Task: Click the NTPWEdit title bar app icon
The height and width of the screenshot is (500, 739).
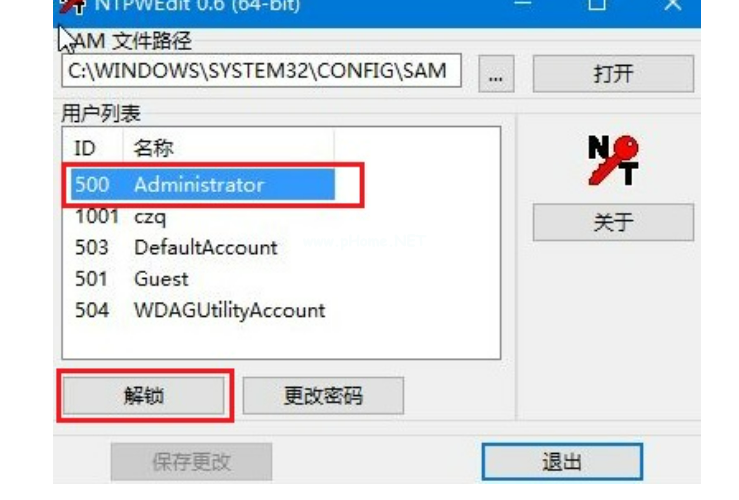Action: pos(72,7)
